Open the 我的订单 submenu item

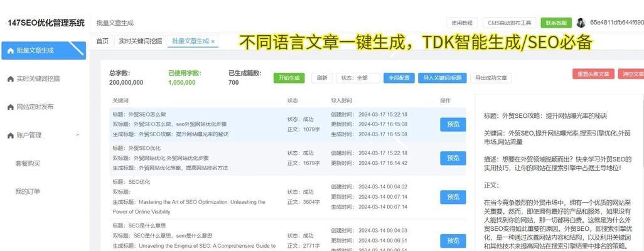coord(28,191)
